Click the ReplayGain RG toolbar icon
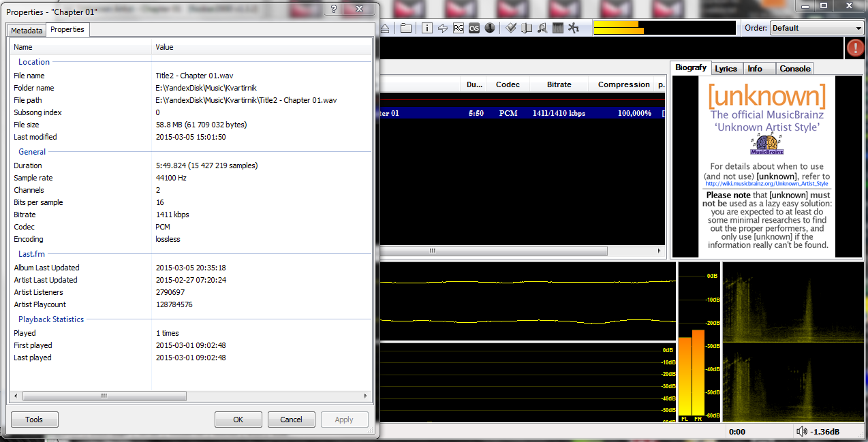868x442 pixels. [459, 28]
